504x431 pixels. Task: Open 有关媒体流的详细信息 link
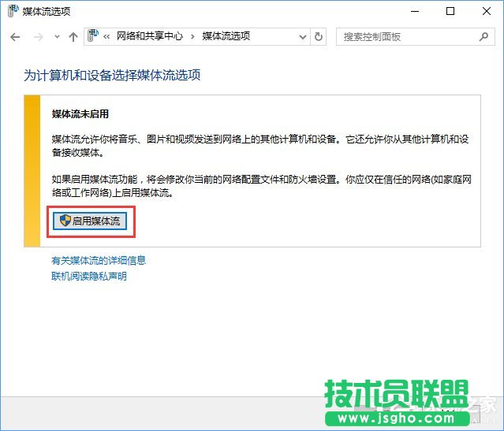pyautogui.click(x=99, y=260)
